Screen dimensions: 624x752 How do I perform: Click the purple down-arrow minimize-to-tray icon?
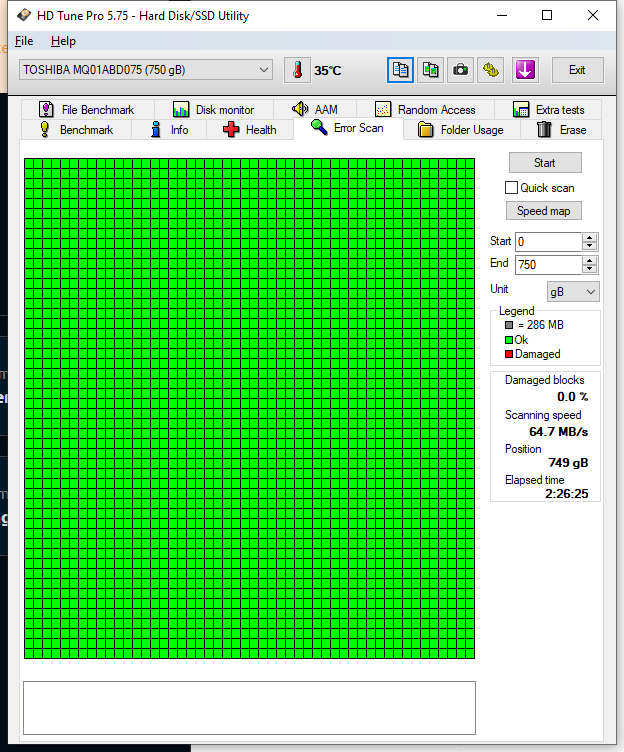click(525, 70)
